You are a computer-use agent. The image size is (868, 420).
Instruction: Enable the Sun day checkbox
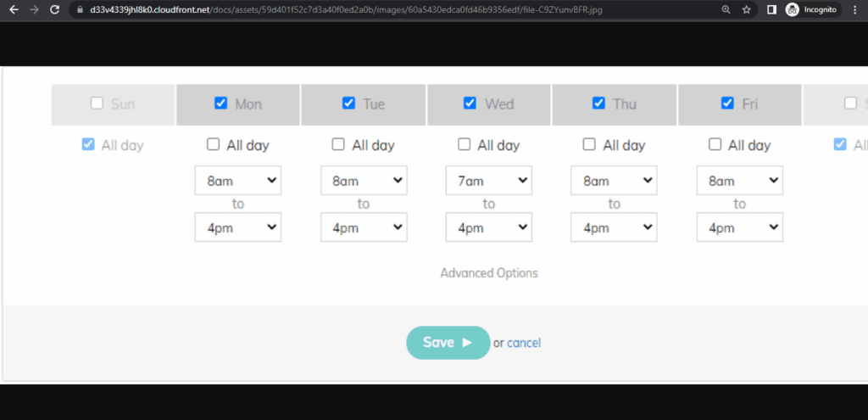97,103
